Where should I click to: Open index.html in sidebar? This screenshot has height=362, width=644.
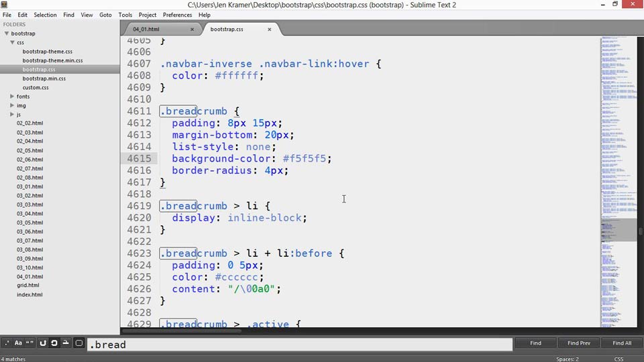pos(30,295)
